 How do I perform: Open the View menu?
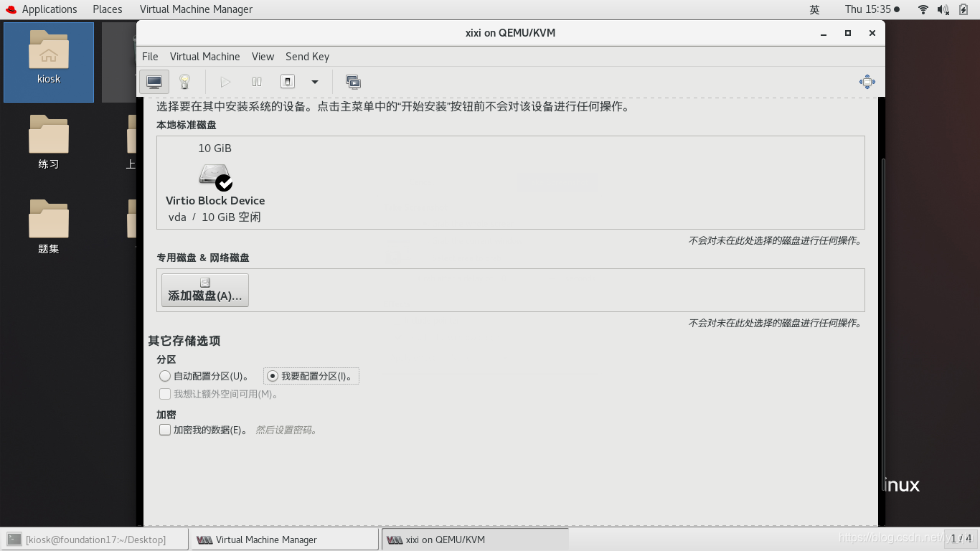263,57
